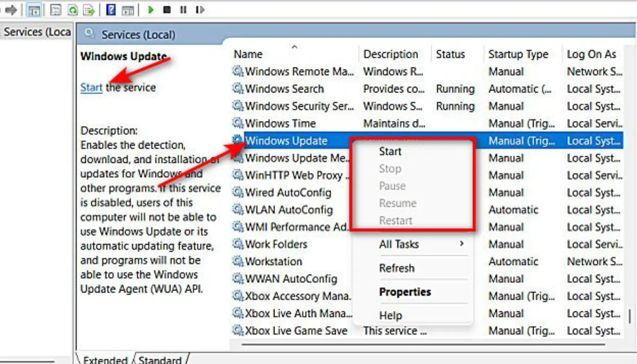Choose Restart in the context menu
This screenshot has height=364, width=637.
(x=396, y=220)
